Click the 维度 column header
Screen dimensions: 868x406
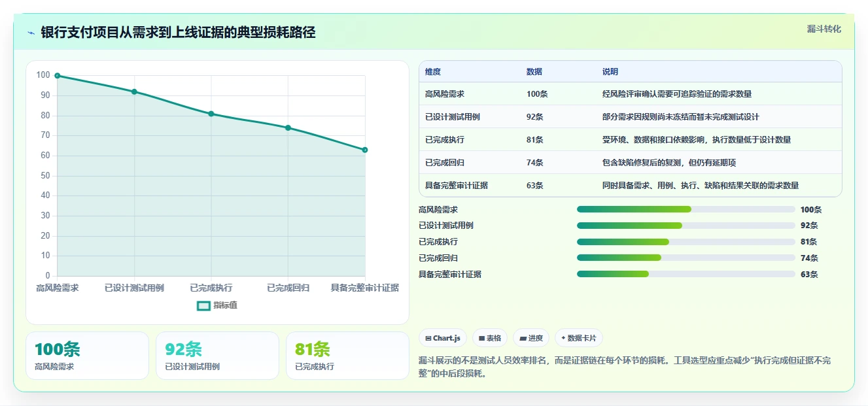tap(433, 72)
